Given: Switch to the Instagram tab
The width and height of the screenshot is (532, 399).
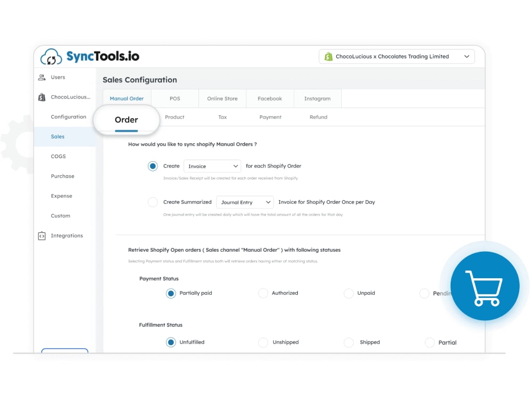Looking at the screenshot, I should 317,98.
